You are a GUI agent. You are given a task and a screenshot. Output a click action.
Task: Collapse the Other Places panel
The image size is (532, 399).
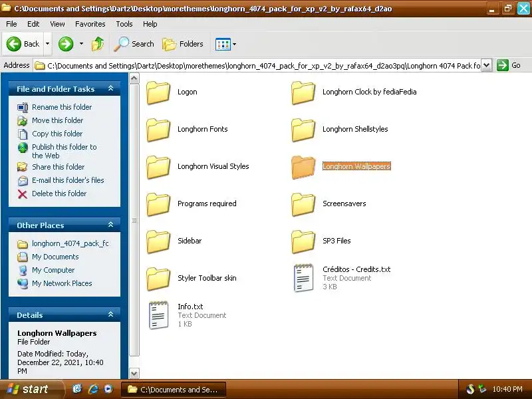(x=110, y=225)
